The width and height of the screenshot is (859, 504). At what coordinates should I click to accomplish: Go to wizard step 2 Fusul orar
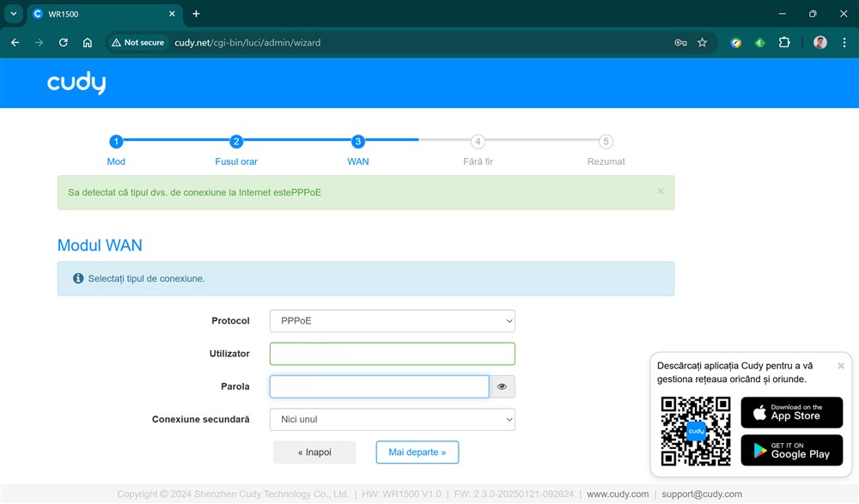(236, 143)
